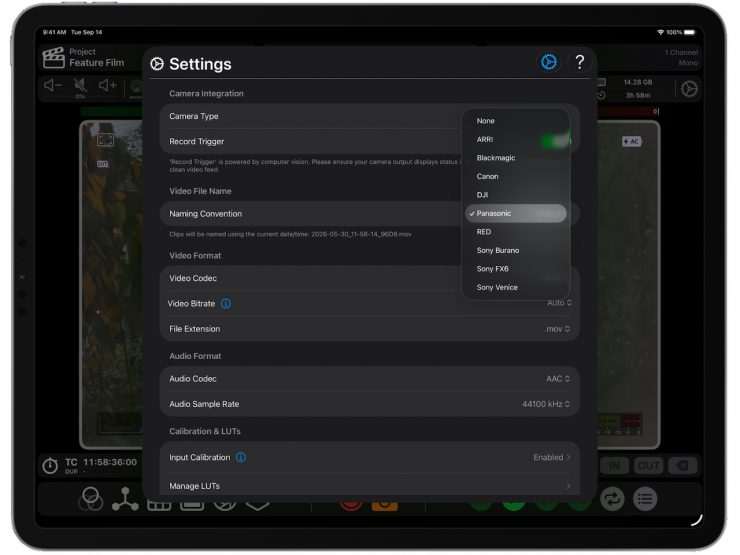Choose Blackmagic in the camera type menu
The height and width of the screenshot is (555, 740).
click(515, 158)
